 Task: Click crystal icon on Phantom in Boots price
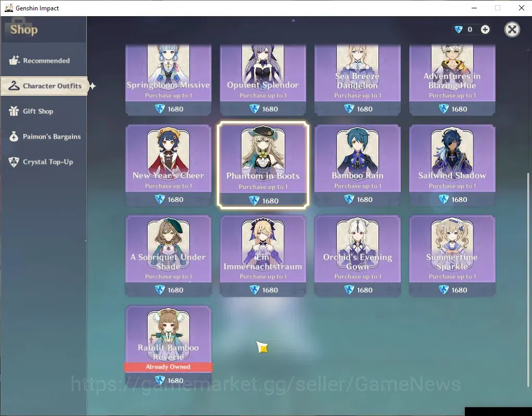click(254, 201)
